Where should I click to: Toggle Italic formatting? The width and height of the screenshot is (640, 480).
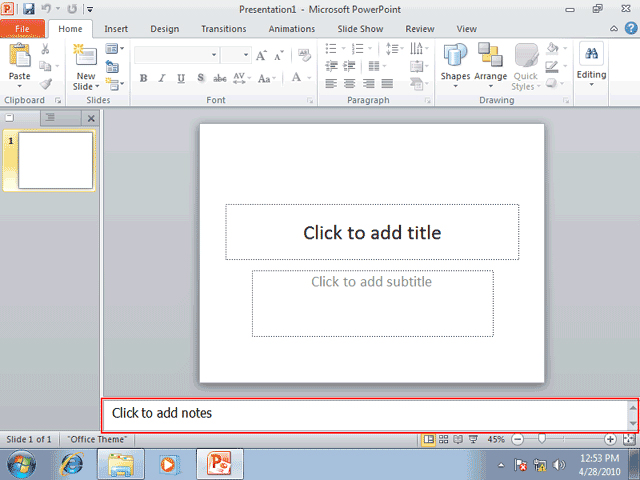point(162,78)
